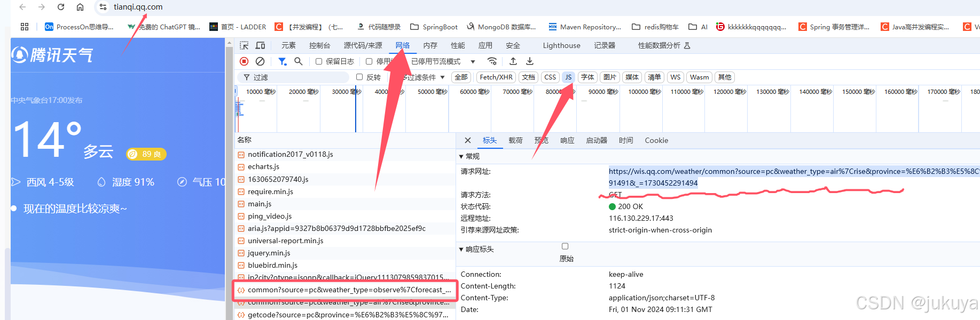Open network search magnifier

tap(299, 61)
